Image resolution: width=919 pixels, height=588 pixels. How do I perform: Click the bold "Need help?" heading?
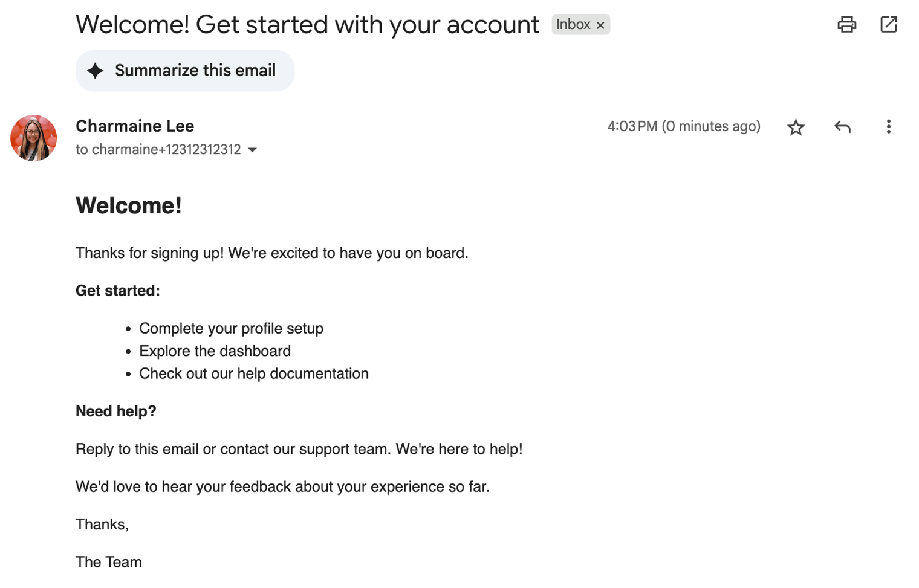point(116,412)
